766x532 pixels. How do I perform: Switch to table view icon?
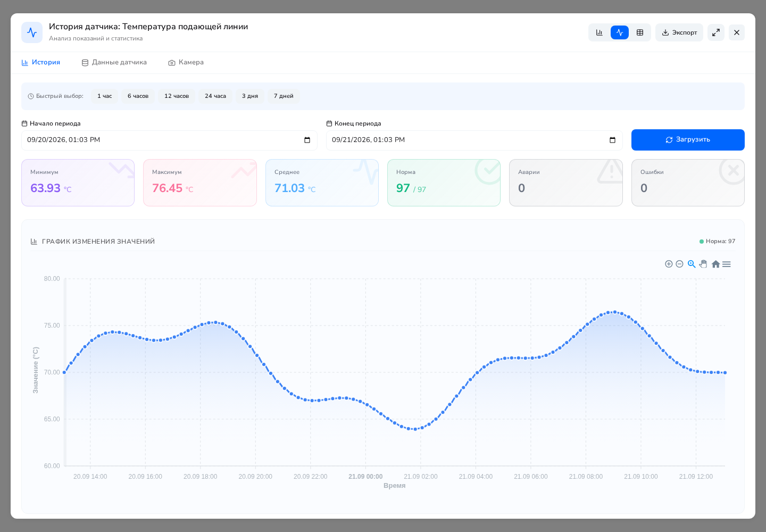[640, 32]
